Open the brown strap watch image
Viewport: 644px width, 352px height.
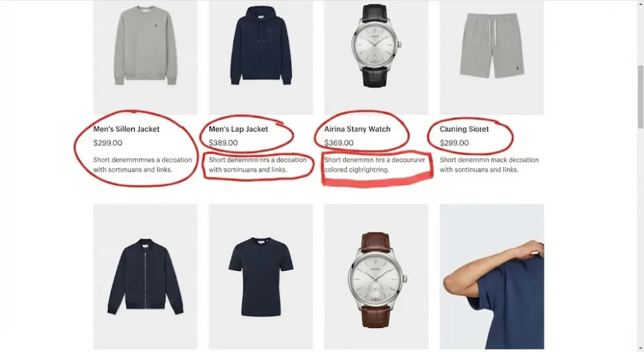(376, 277)
